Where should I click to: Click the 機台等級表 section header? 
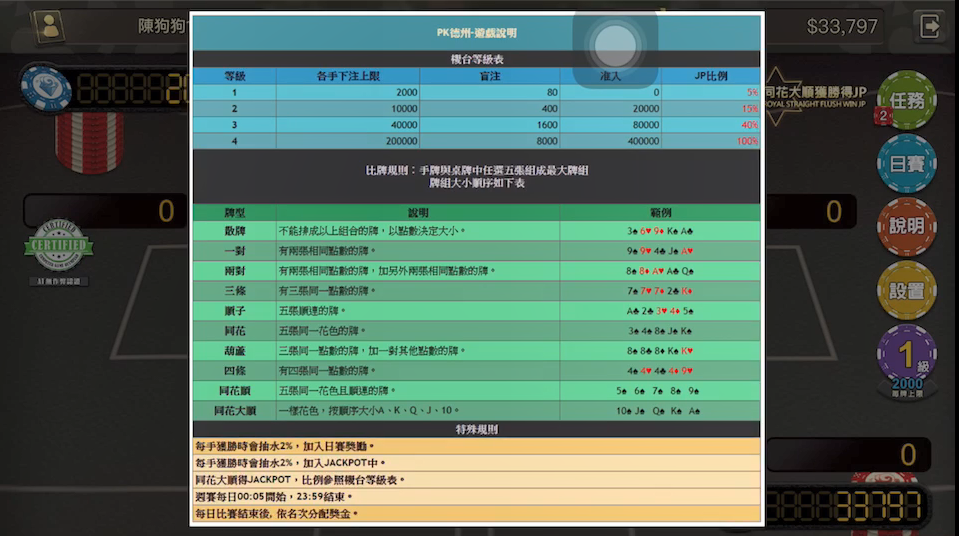(x=476, y=60)
